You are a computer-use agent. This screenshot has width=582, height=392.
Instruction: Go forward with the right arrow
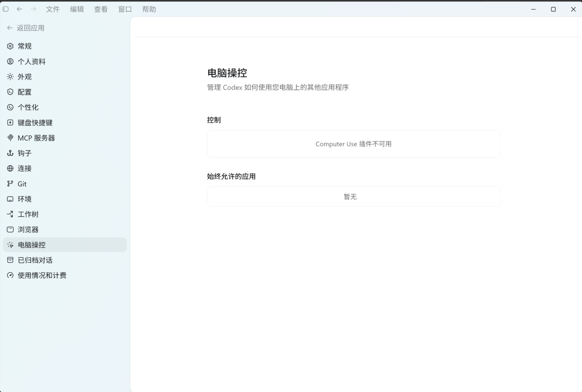(x=33, y=9)
